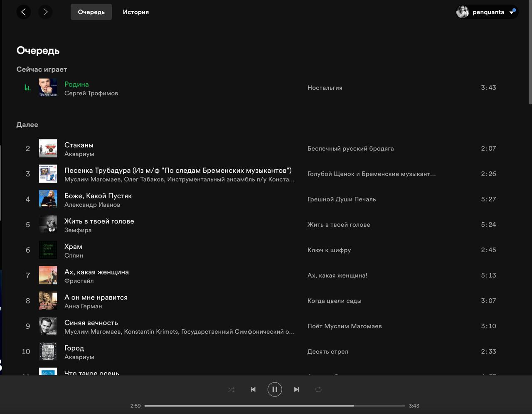Open album Когда цвели сады
The height and width of the screenshot is (414, 532).
[x=335, y=301]
